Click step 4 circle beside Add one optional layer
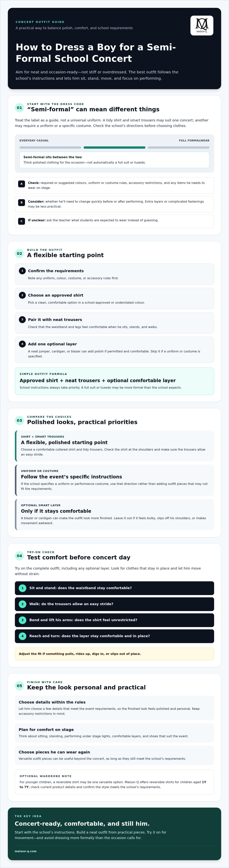The height and width of the screenshot is (868, 229). click(22, 344)
